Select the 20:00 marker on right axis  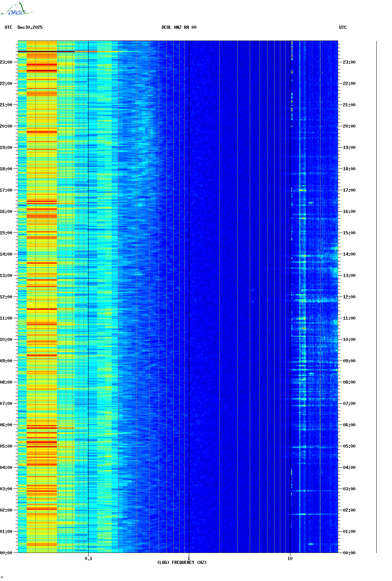[x=349, y=126]
